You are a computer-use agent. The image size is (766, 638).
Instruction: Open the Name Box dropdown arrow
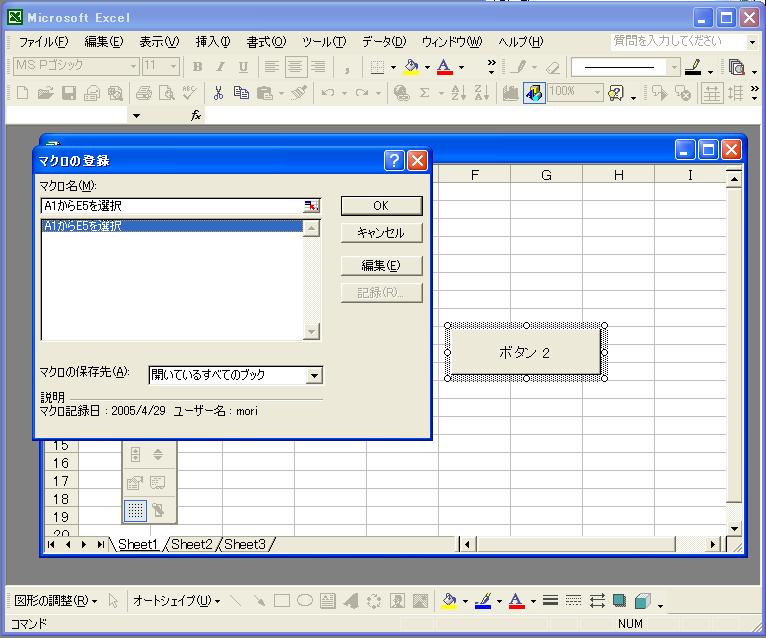136,116
